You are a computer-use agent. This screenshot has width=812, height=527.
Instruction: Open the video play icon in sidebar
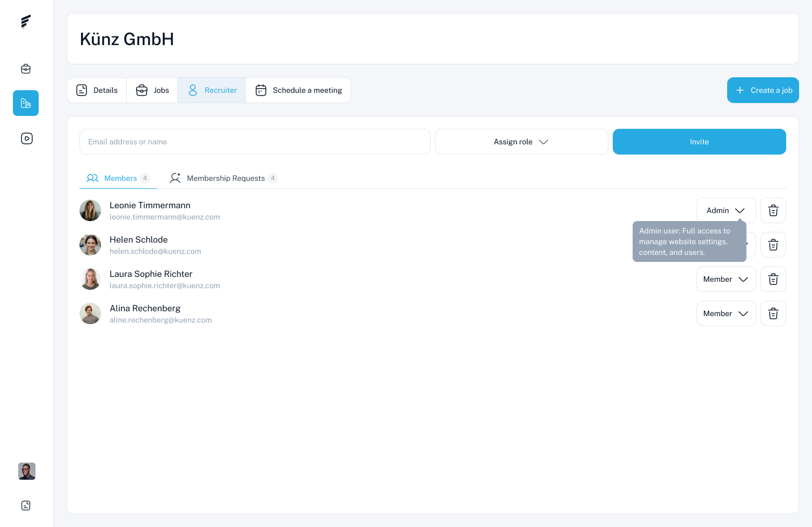(x=27, y=138)
